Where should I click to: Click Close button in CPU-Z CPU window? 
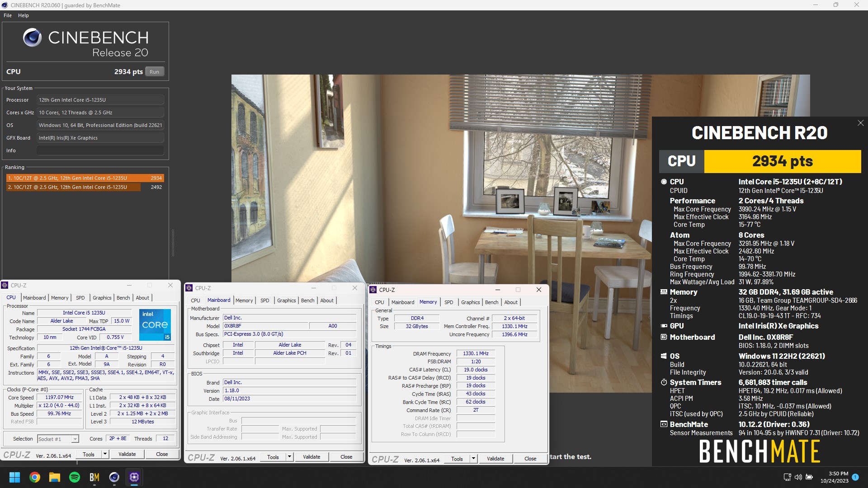click(162, 454)
